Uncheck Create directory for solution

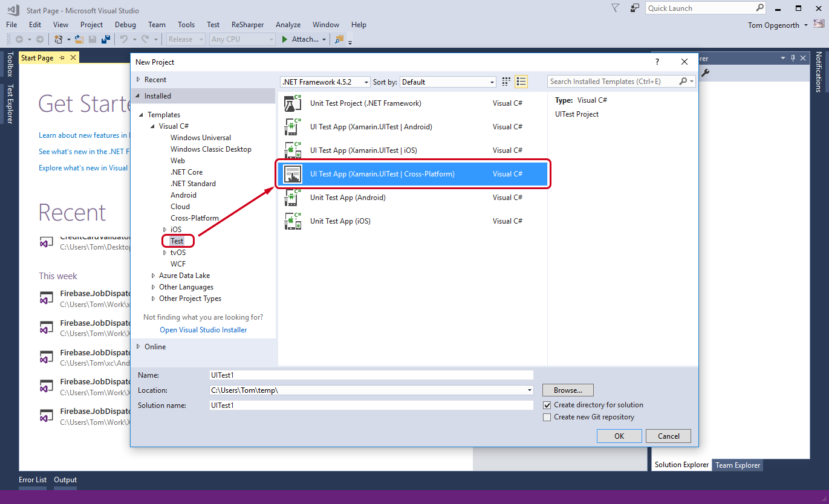(x=547, y=405)
